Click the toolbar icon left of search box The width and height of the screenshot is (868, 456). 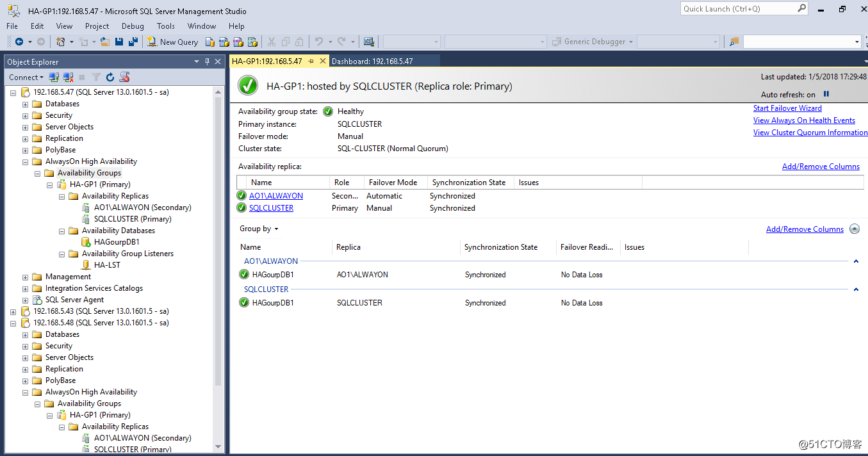pos(734,42)
